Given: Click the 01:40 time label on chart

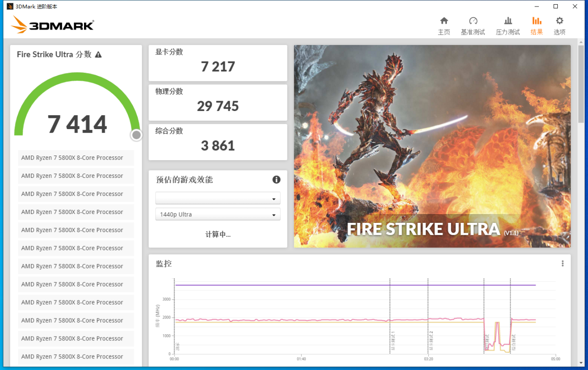Looking at the screenshot, I should point(301,359).
